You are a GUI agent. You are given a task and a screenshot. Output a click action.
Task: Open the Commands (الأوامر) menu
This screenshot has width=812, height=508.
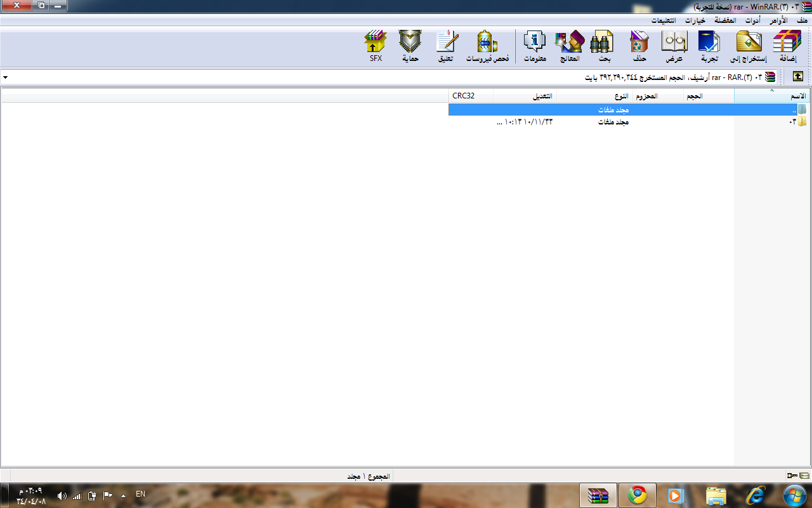click(778, 20)
